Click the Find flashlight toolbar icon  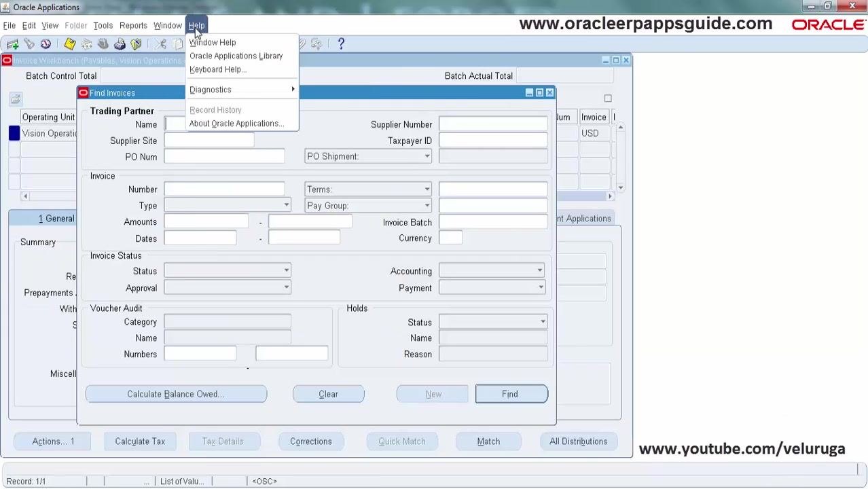pos(29,44)
